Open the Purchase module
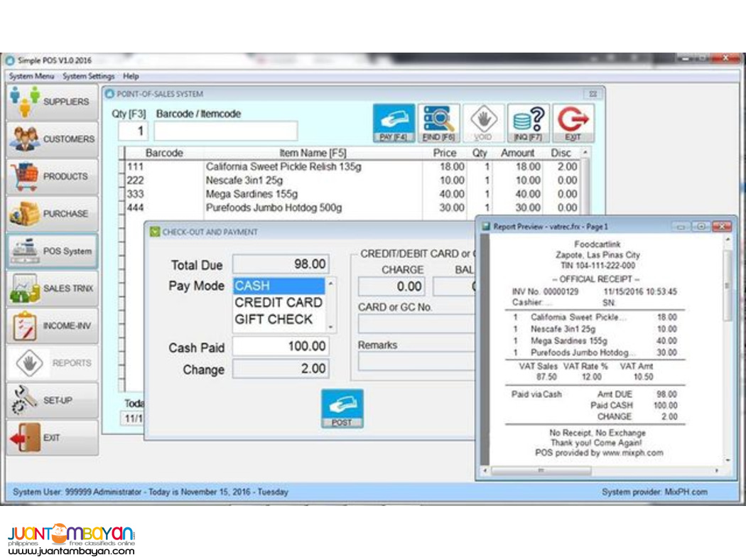Image resolution: width=746 pixels, height=560 pixels. coord(53,214)
